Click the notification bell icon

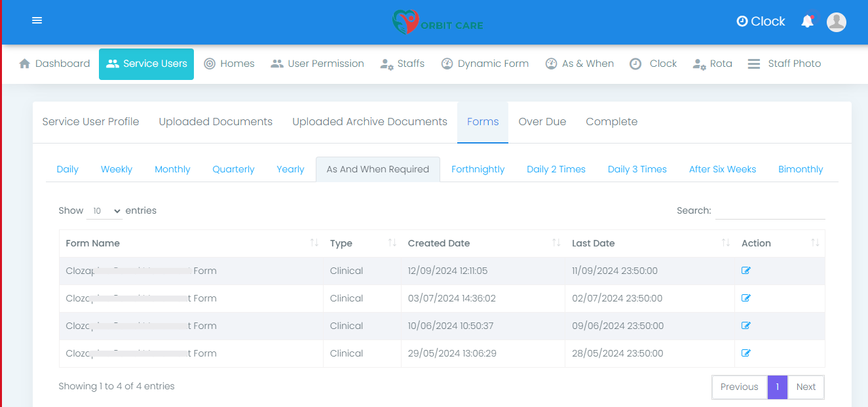tap(807, 22)
